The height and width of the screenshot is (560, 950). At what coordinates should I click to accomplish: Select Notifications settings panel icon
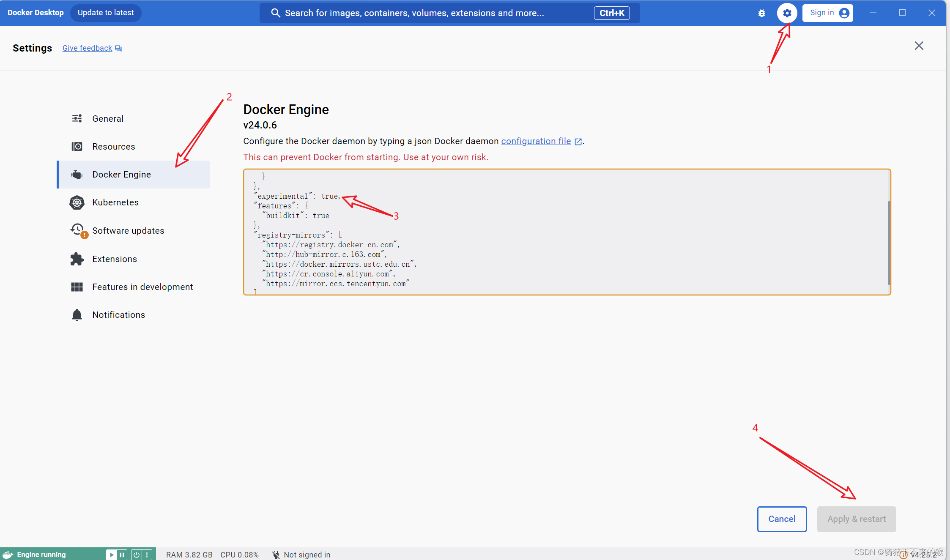[77, 314]
